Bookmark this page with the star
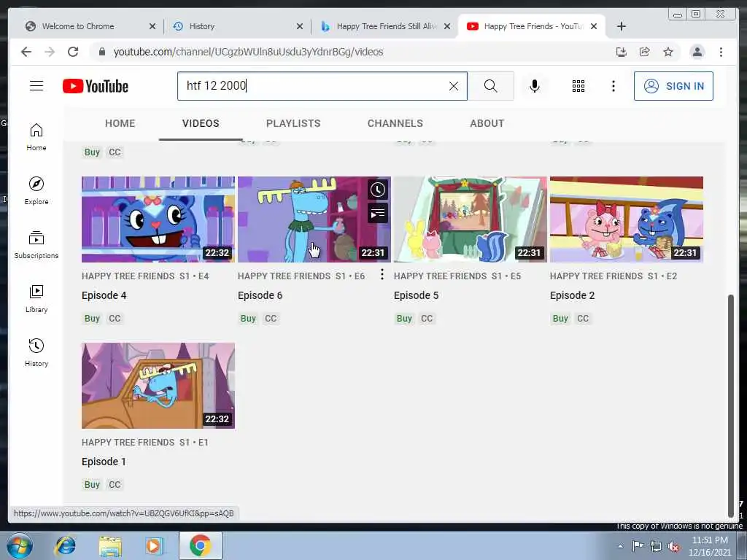747x560 pixels. tap(668, 52)
